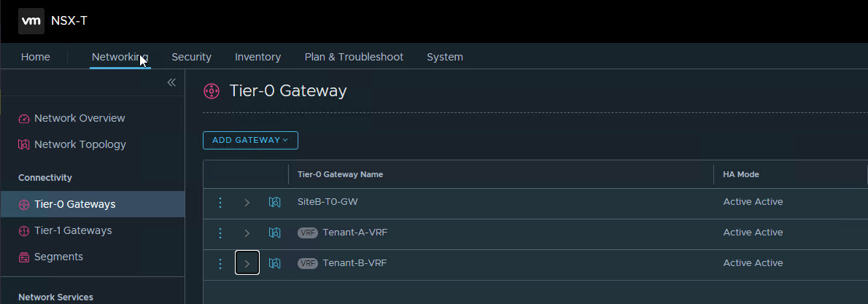The width and height of the screenshot is (868, 304).
Task: Click the Tier-0 Gateway page header icon
Action: 212,91
